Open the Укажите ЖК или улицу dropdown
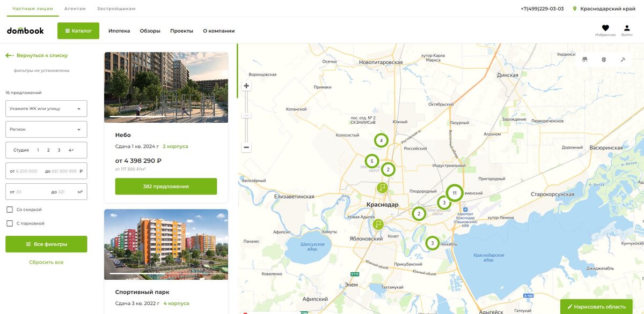644x314 pixels. (46, 109)
